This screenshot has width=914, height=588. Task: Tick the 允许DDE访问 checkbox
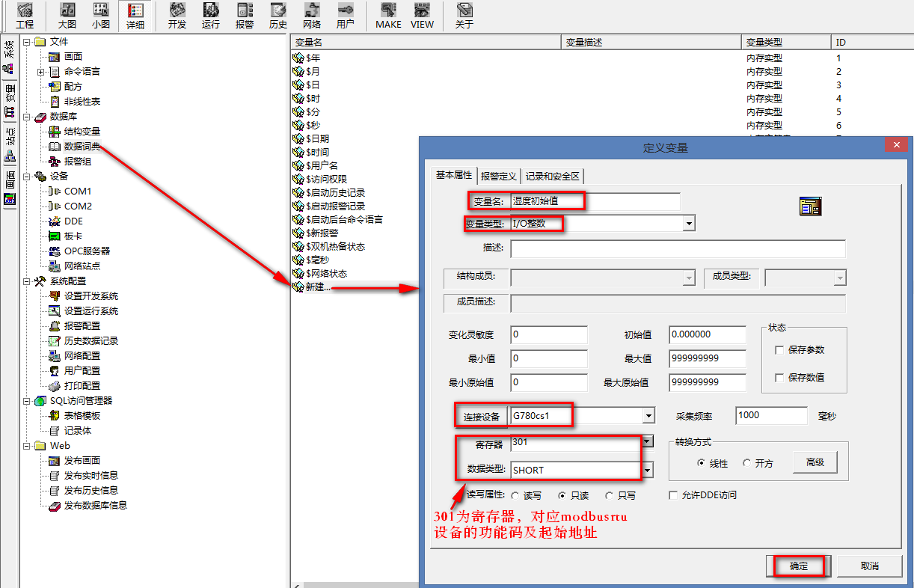674,495
